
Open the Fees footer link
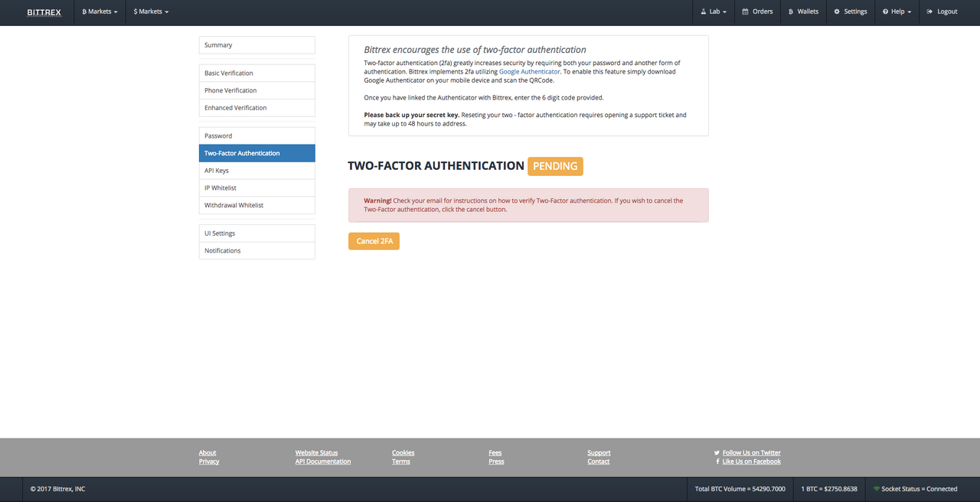(495, 453)
